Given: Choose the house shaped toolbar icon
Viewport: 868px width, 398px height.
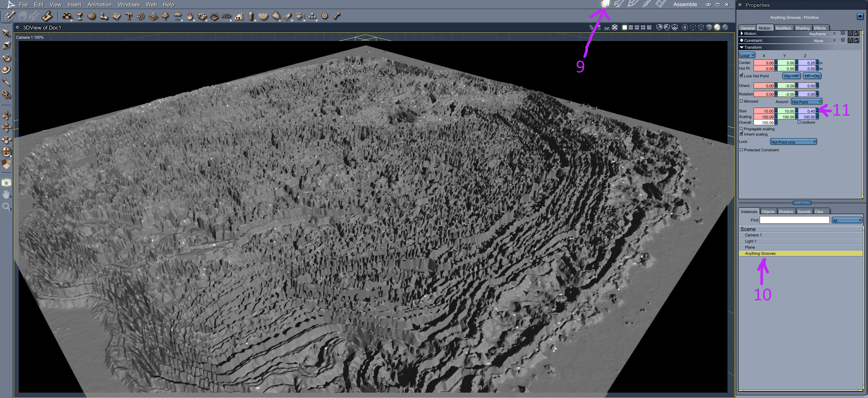Looking at the screenshot, I should (239, 16).
